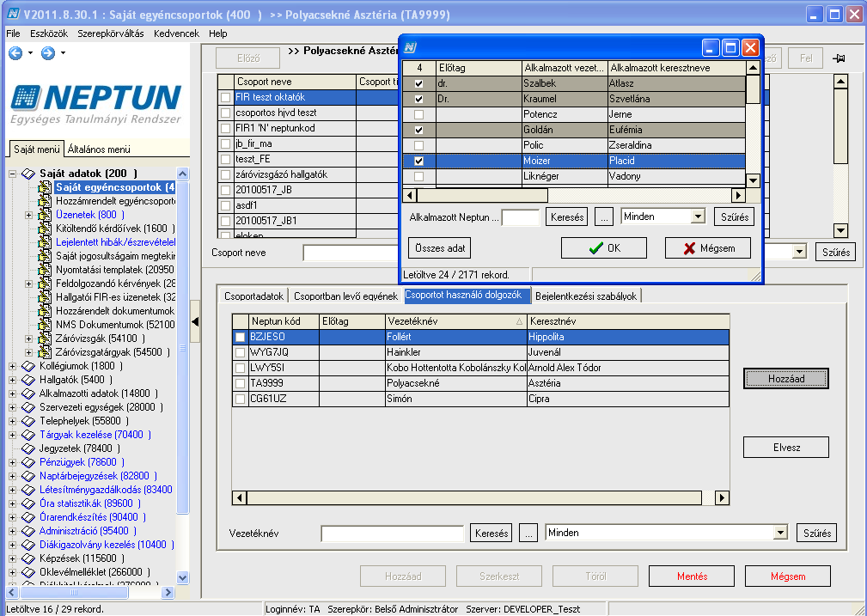Collapse the side menu with the black arrow
The image size is (867, 616).
(x=195, y=322)
